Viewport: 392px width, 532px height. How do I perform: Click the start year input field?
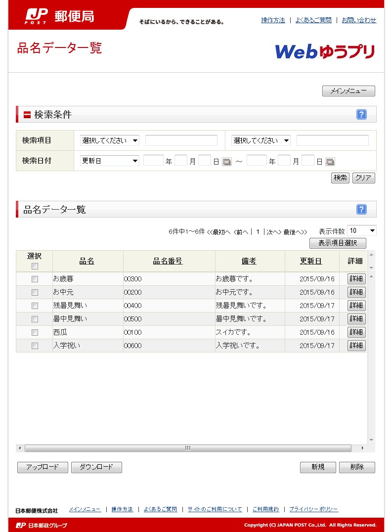click(x=153, y=161)
